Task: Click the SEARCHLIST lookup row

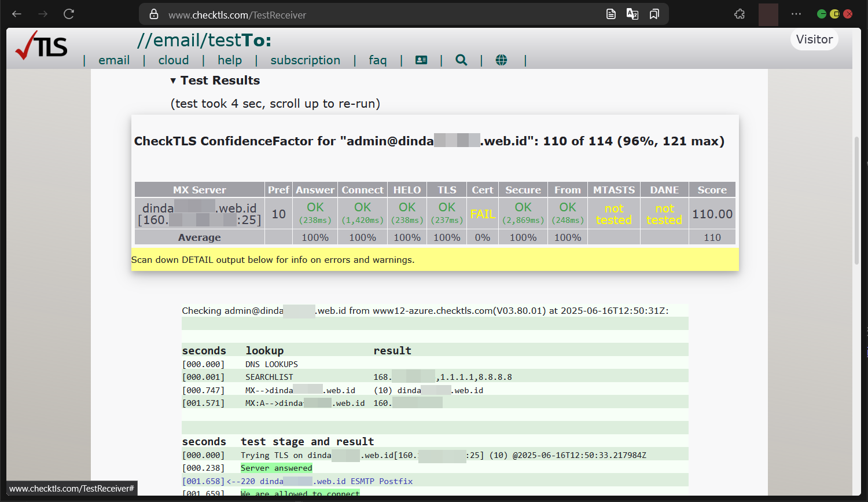Action: click(x=435, y=377)
